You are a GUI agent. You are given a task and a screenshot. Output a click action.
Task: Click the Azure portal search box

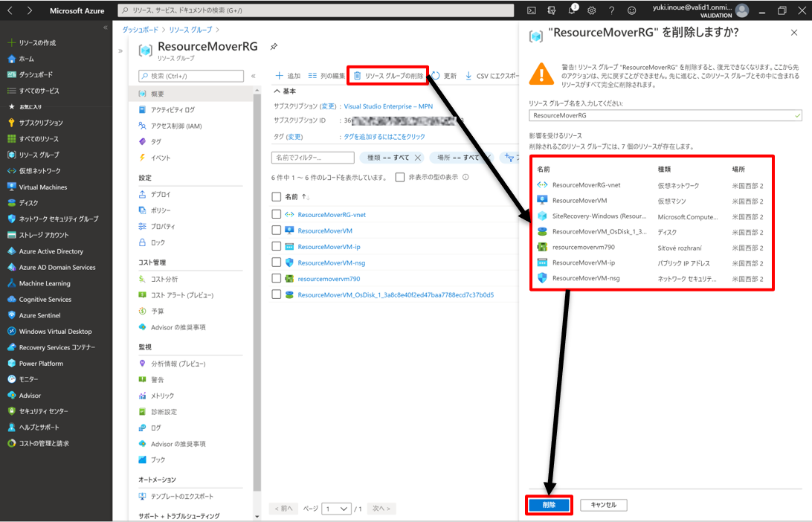[316, 10]
